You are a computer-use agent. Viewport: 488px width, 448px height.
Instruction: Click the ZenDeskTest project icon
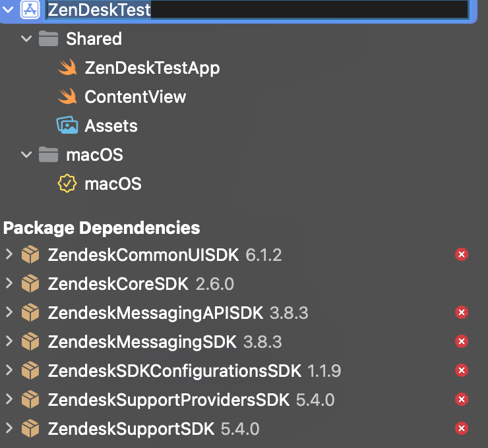coord(30,10)
